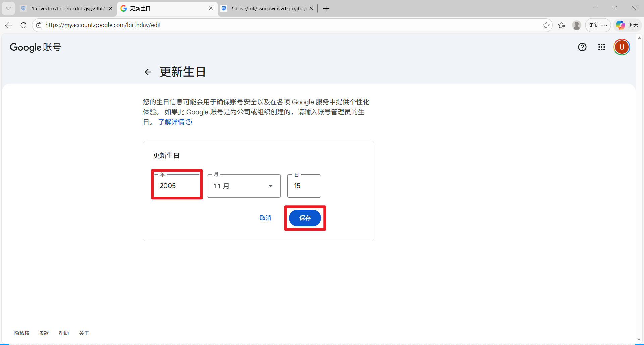Click back arrow beside 更新生日 heading
Viewport: 644px width, 345px height.
tap(148, 72)
